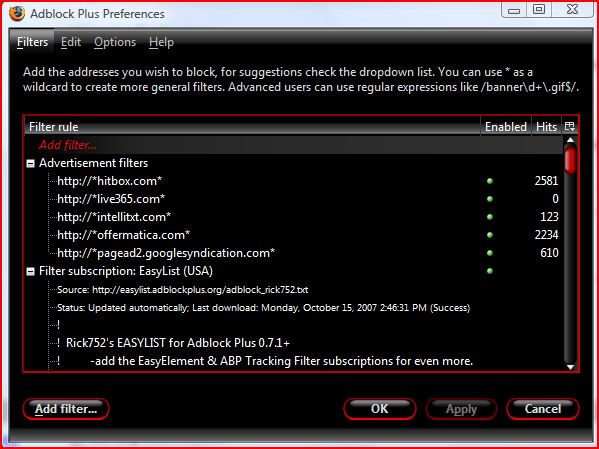
Task: Click the 0 hits value for live365
Action: click(x=555, y=199)
